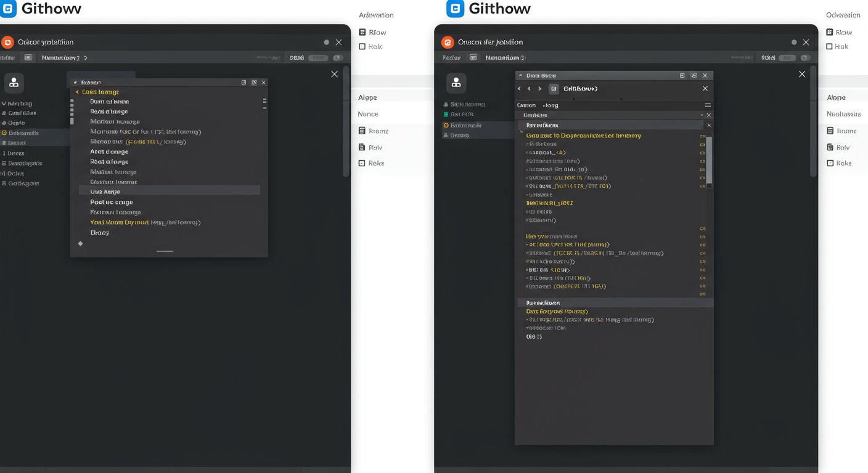Toggle the Hak checkbox under Odweaion
Image resolution: width=868 pixels, height=473 pixels.
pos(830,46)
